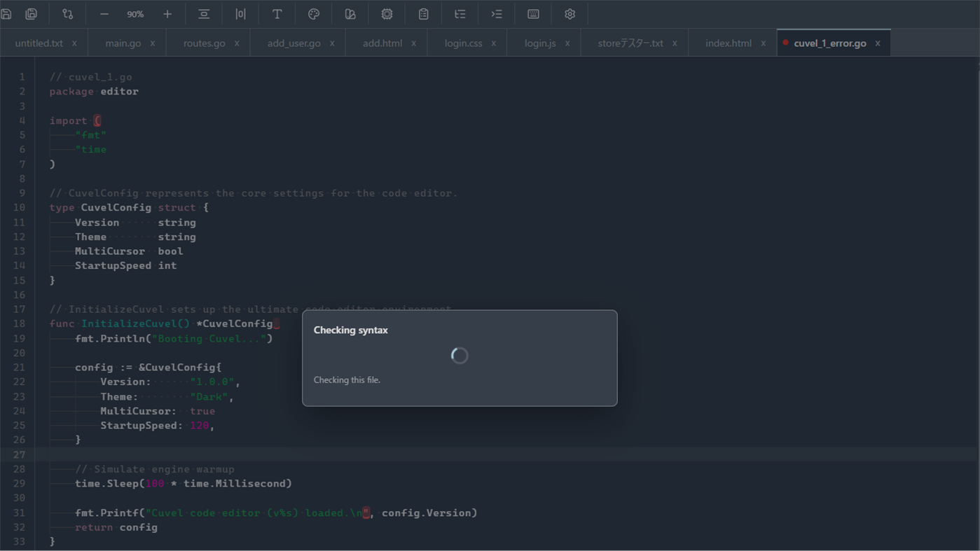Viewport: 980px width, 551px height.
Task: Close the add.html tab
Action: click(413, 43)
